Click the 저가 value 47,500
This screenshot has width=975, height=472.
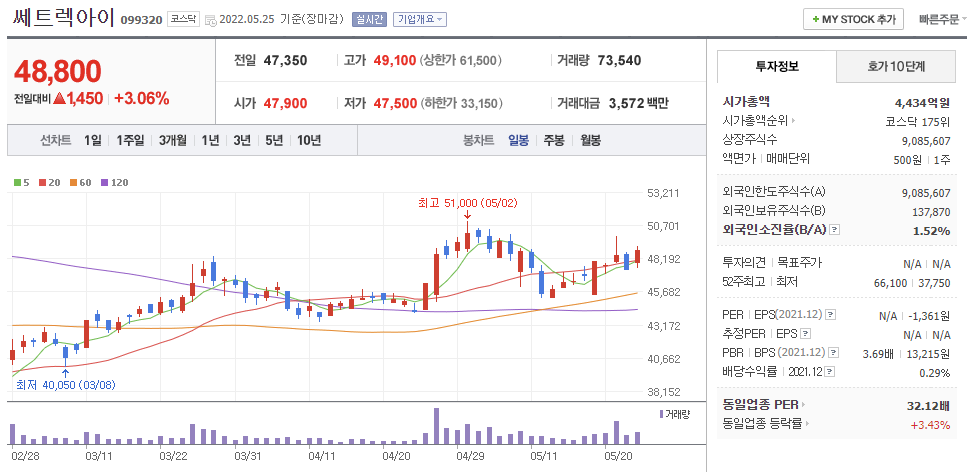(395, 103)
